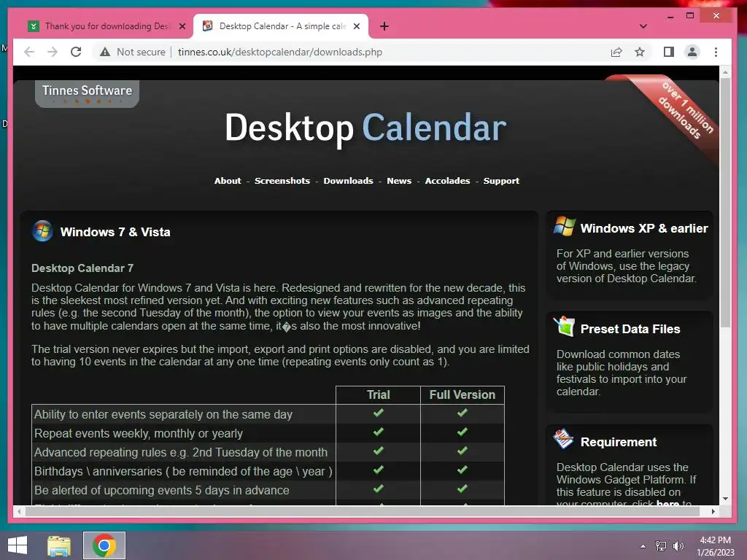
Task: Click the Chrome taskbar icon
Action: pyautogui.click(x=104, y=545)
